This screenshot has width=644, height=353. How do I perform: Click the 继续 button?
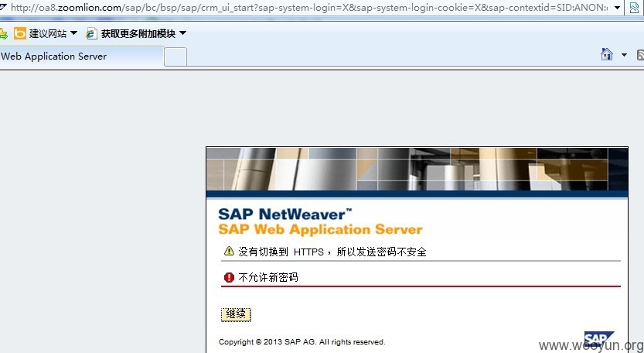236,315
